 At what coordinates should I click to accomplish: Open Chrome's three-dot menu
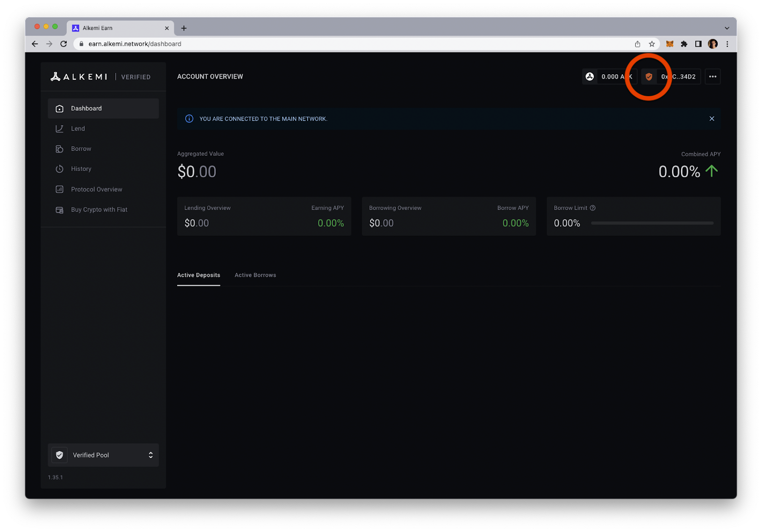pyautogui.click(x=727, y=44)
